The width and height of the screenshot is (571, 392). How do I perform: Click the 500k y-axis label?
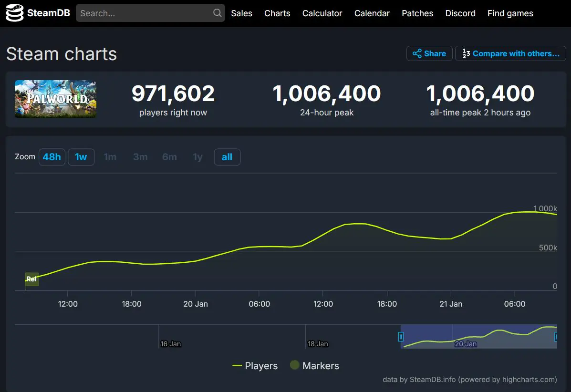[x=548, y=248]
